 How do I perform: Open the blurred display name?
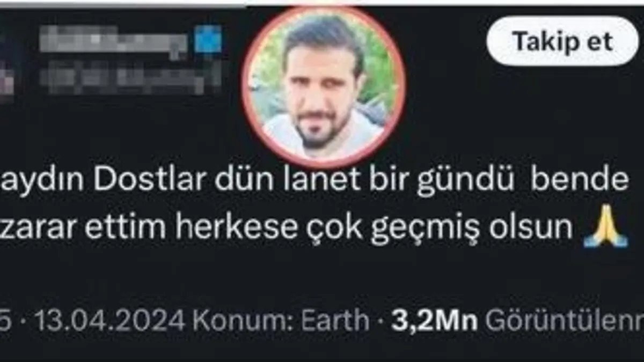(114, 40)
